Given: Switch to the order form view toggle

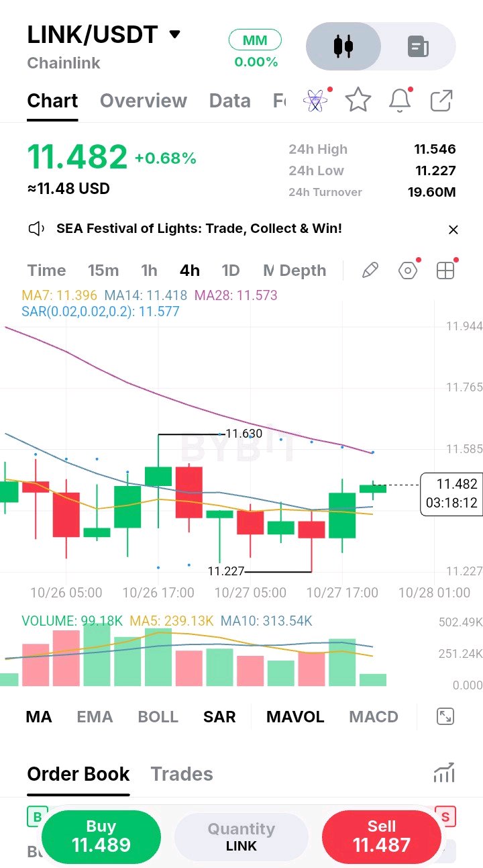Looking at the screenshot, I should 418,46.
